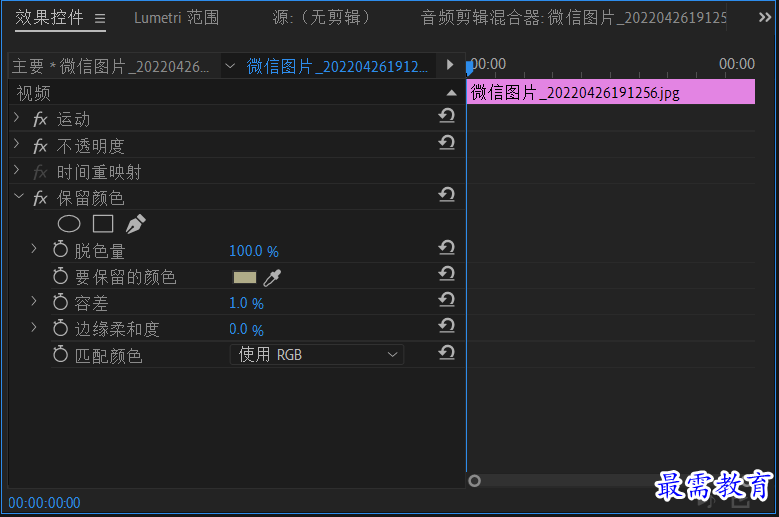Toggle animation stopwatch for 脱色量
This screenshot has height=517, width=779.
pyautogui.click(x=61, y=249)
